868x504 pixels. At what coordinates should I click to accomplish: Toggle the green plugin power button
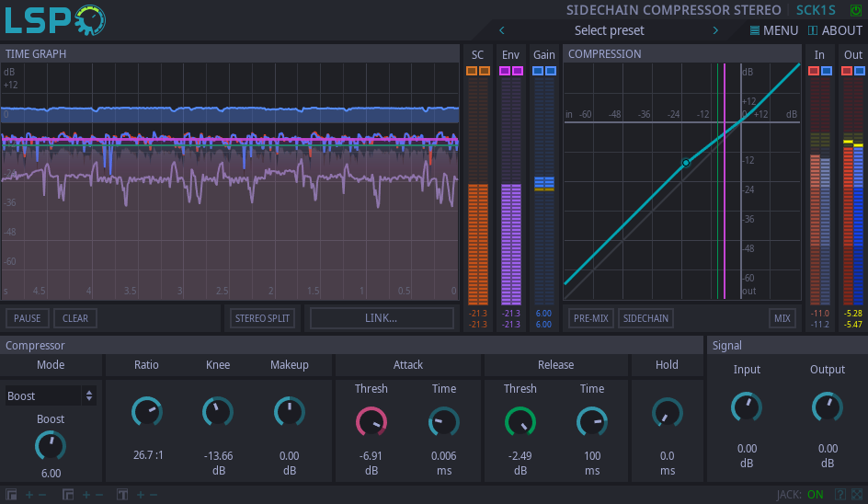click(x=856, y=10)
